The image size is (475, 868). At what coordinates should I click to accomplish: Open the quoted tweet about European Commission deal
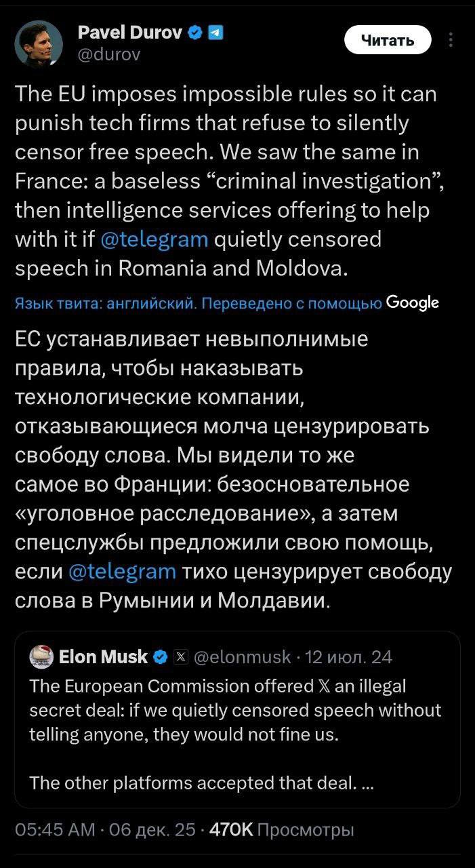[x=236, y=732]
